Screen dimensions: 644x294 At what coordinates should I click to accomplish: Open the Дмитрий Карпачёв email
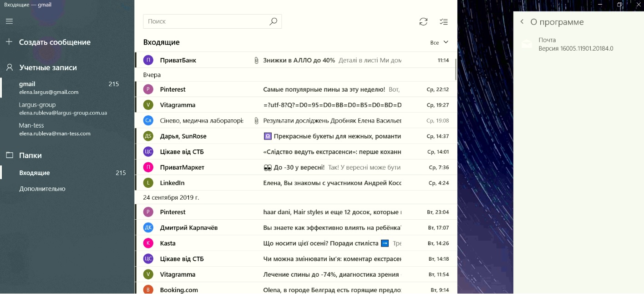pos(296,227)
